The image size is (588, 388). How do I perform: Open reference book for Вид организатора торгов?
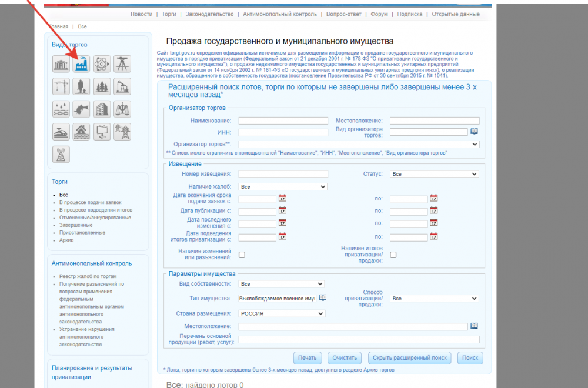(474, 131)
